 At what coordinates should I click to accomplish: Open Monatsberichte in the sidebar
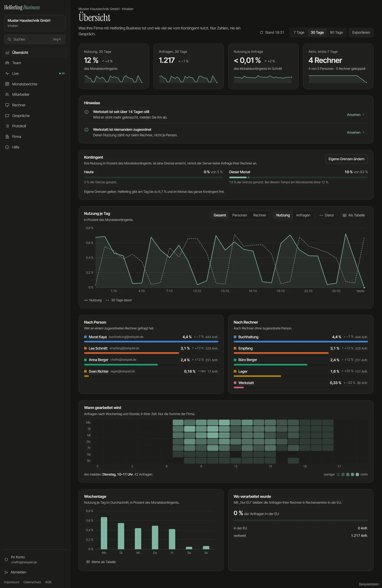click(35, 84)
